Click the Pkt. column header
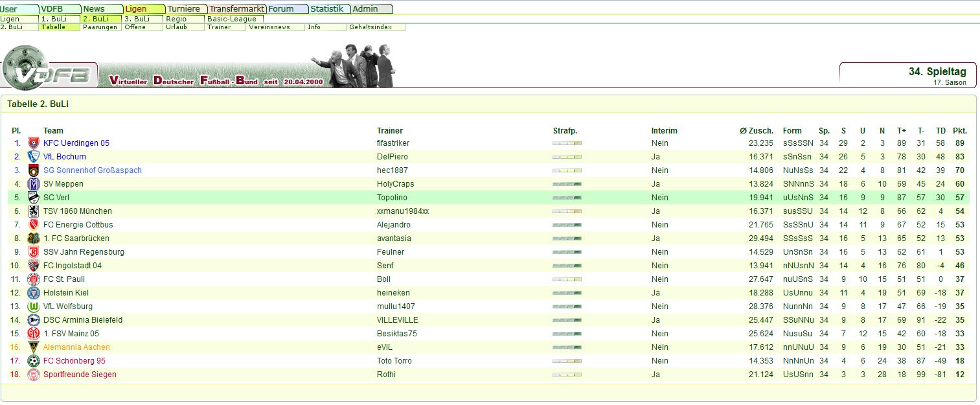 [x=960, y=131]
